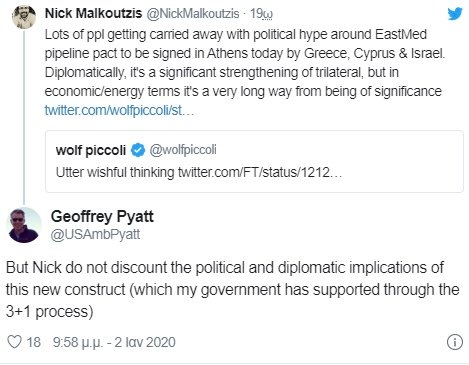Click the @USAmbPyatt handle
The width and height of the screenshot is (469, 365).
[95, 235]
